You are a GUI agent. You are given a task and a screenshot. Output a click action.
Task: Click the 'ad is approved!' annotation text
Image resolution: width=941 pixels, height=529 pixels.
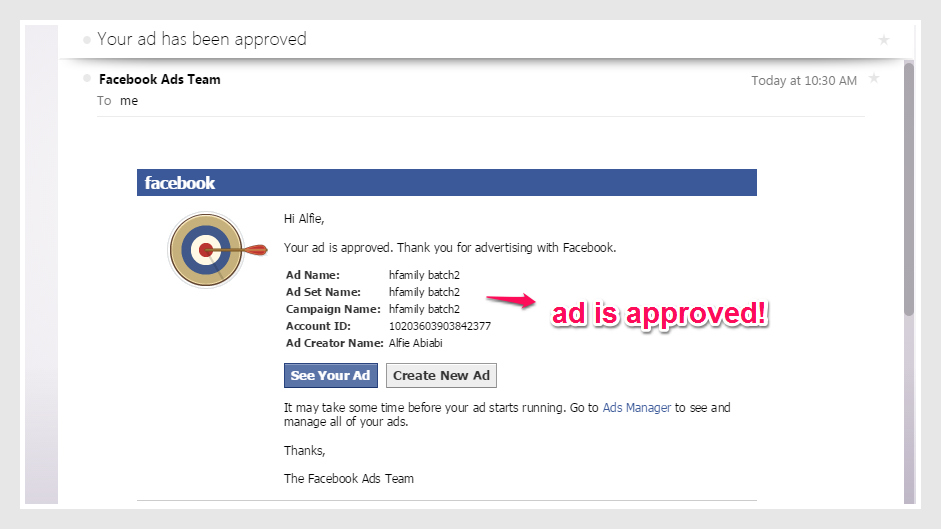[x=661, y=314]
